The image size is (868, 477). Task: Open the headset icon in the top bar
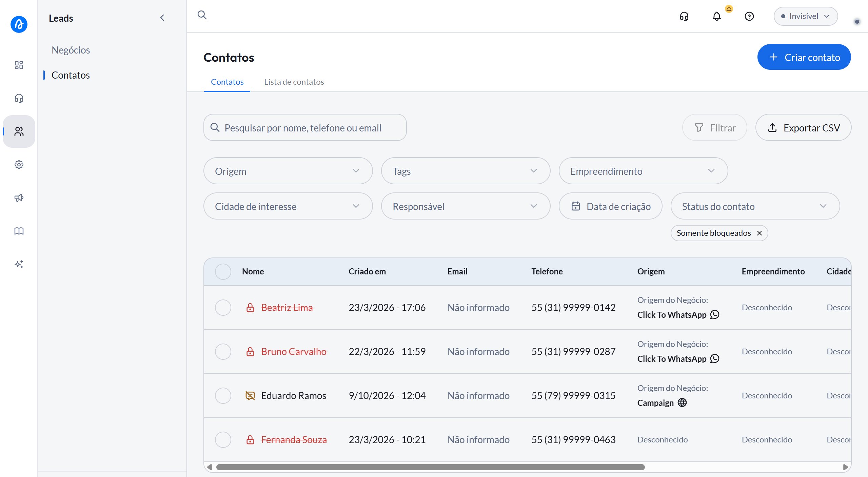pos(684,16)
